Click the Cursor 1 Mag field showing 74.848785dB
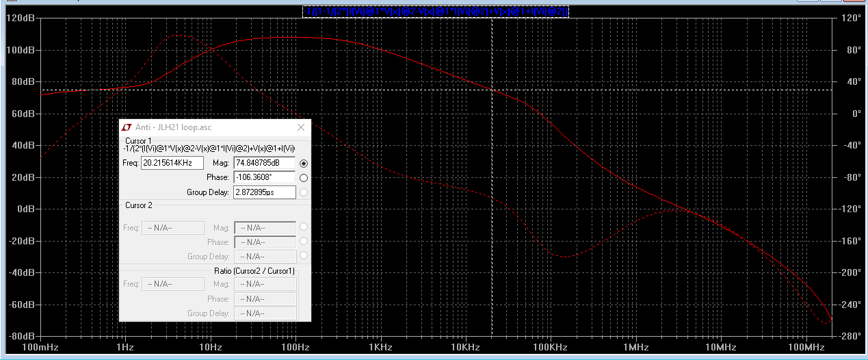868x360 pixels. (265, 163)
